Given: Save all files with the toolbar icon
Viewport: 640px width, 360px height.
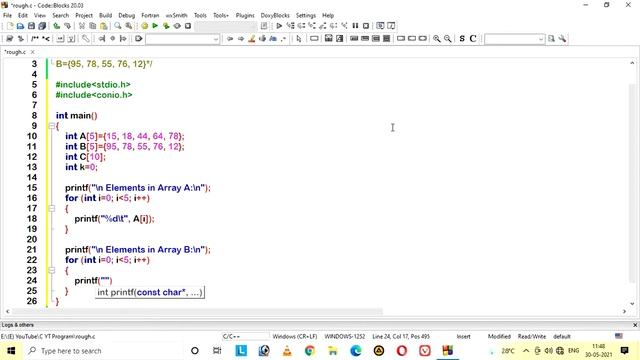Looking at the screenshot, I should [x=42, y=26].
